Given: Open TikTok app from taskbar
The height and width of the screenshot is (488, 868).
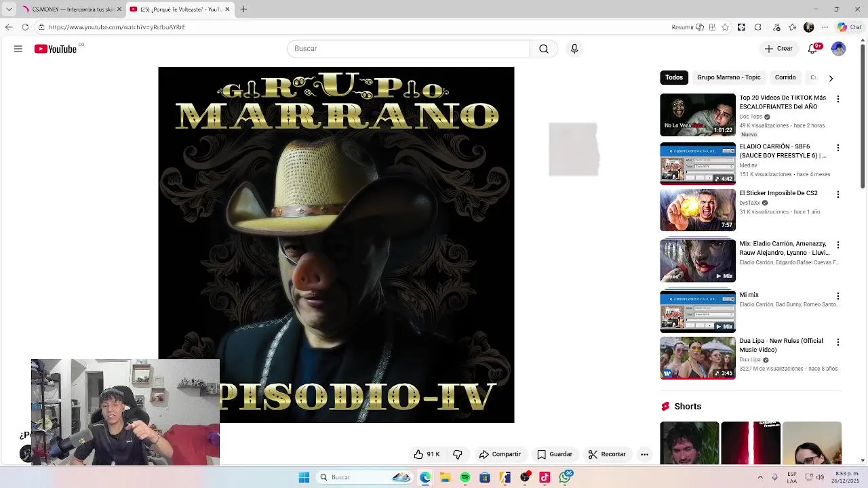Looking at the screenshot, I should (545, 477).
